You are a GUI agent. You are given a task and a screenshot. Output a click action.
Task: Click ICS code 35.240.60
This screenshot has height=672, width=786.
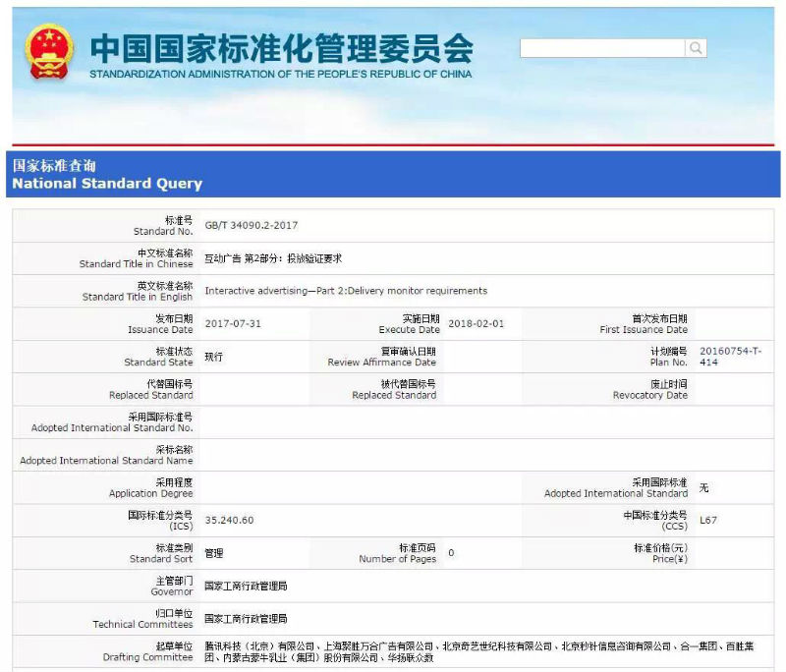[x=229, y=521]
